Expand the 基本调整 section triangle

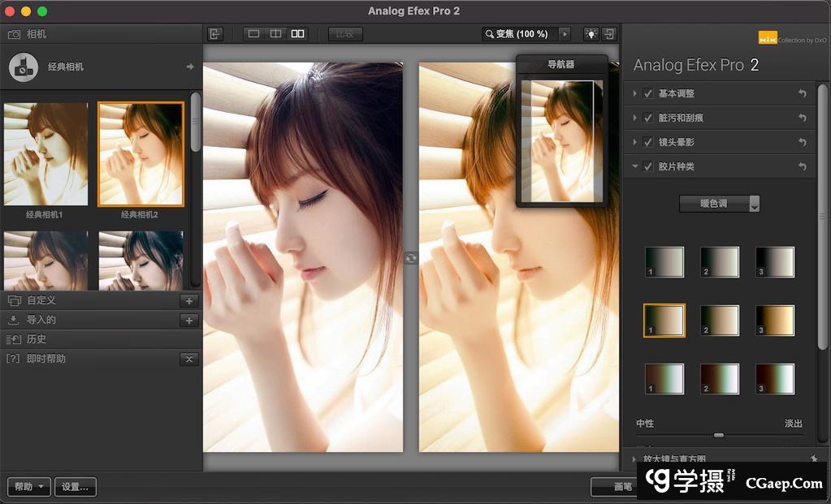click(635, 93)
